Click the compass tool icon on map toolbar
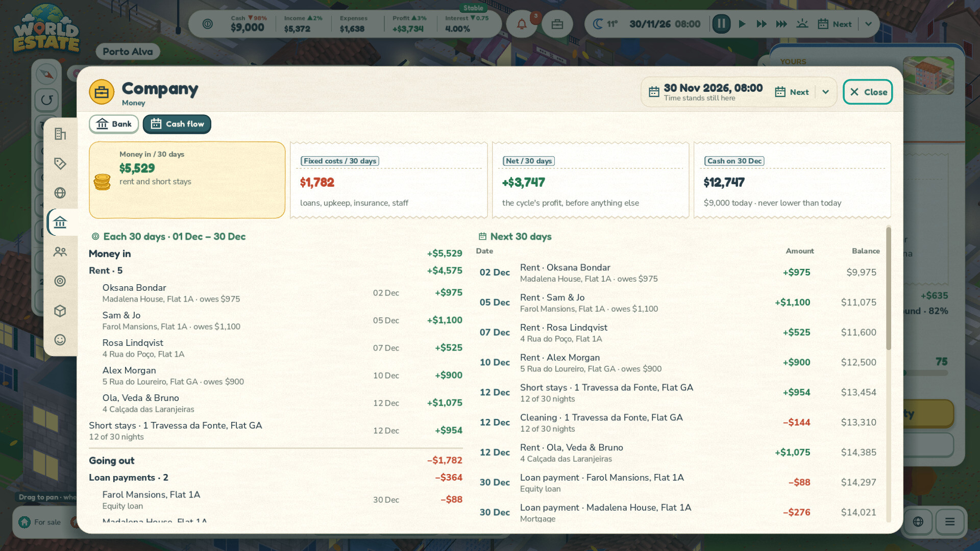 (x=46, y=74)
